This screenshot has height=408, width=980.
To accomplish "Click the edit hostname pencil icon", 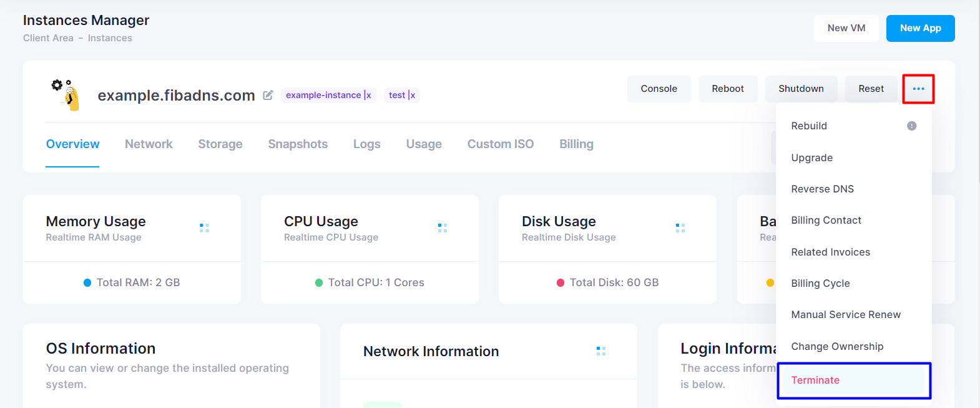I will tap(268, 95).
